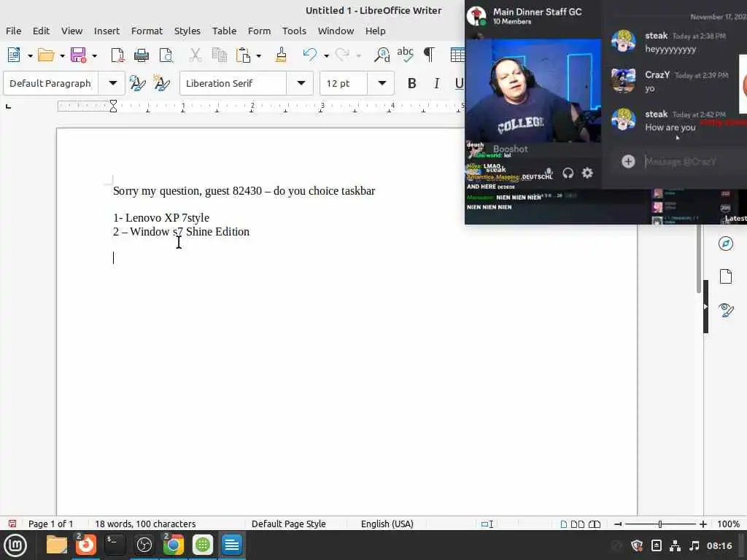The width and height of the screenshot is (747, 560).
Task: Click the word and character count
Action: click(145, 524)
